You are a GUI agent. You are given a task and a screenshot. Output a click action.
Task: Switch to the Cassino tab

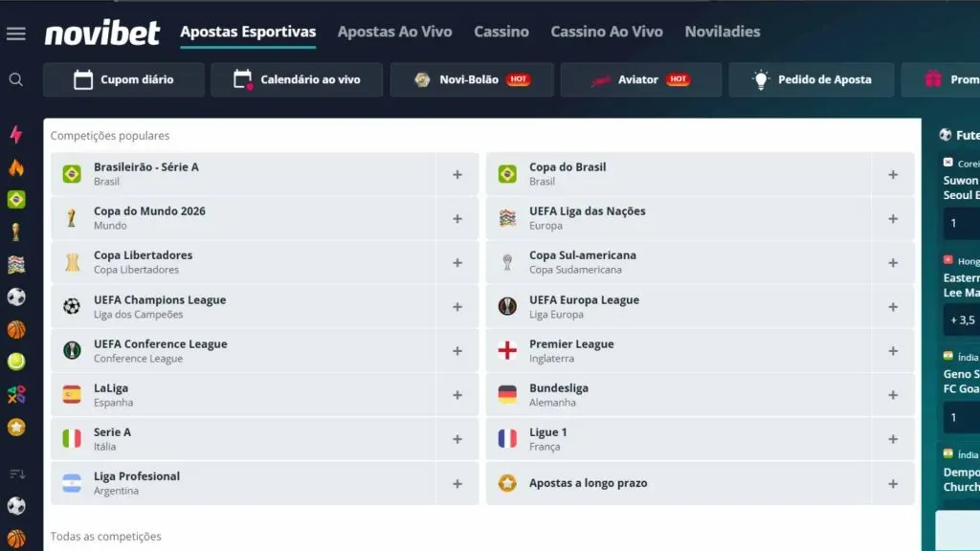[x=501, y=32]
